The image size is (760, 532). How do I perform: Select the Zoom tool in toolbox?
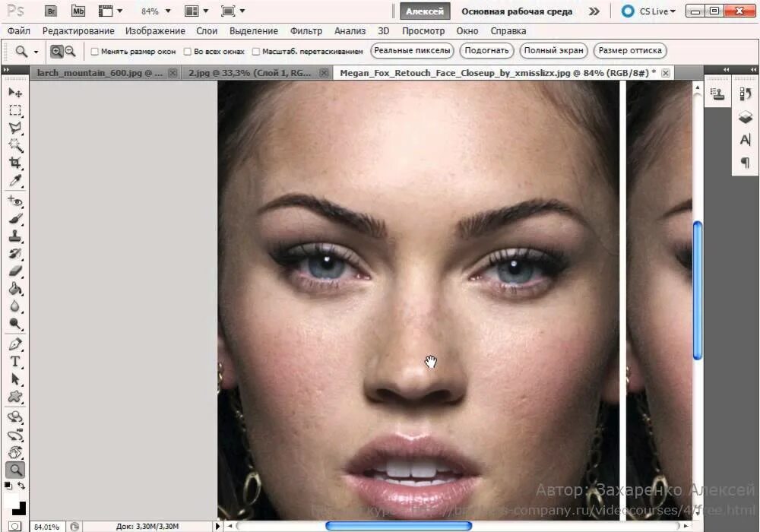pos(15,470)
